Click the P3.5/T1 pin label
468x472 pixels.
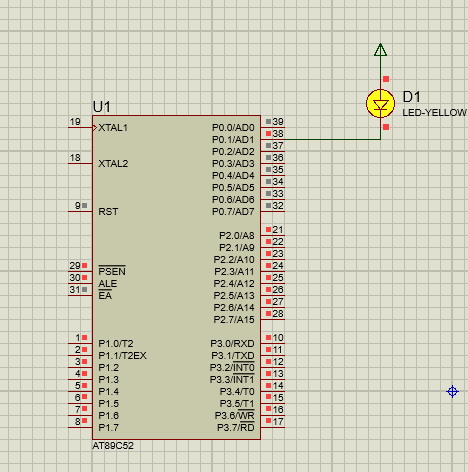[x=237, y=404]
